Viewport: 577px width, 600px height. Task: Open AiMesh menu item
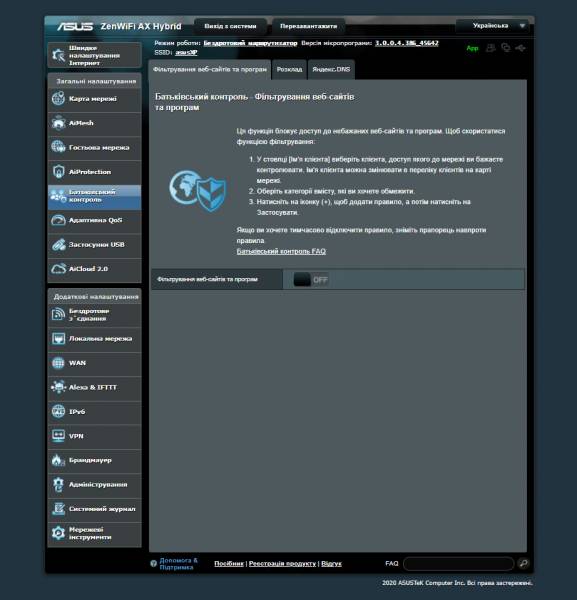[95, 123]
